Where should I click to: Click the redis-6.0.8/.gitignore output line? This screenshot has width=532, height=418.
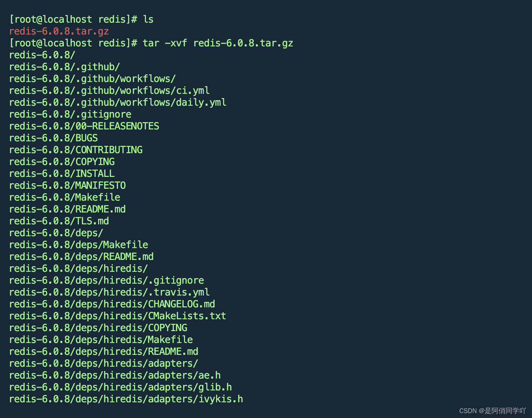click(x=70, y=114)
